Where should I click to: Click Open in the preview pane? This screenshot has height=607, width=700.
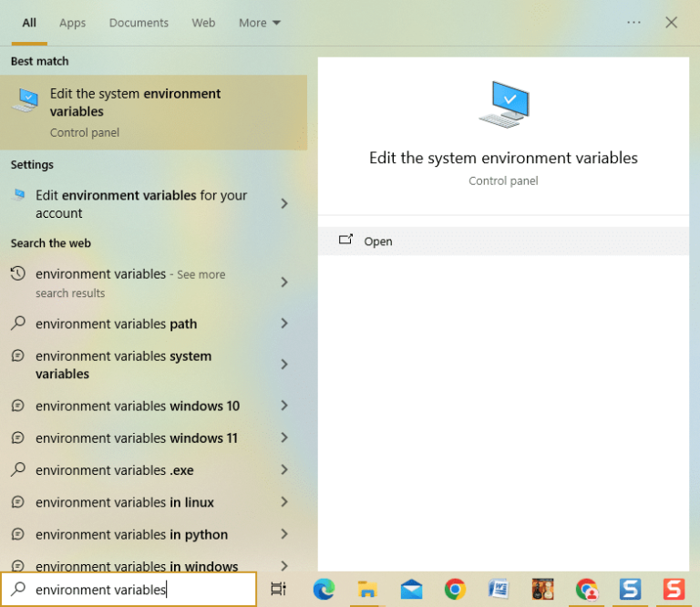[x=377, y=242]
